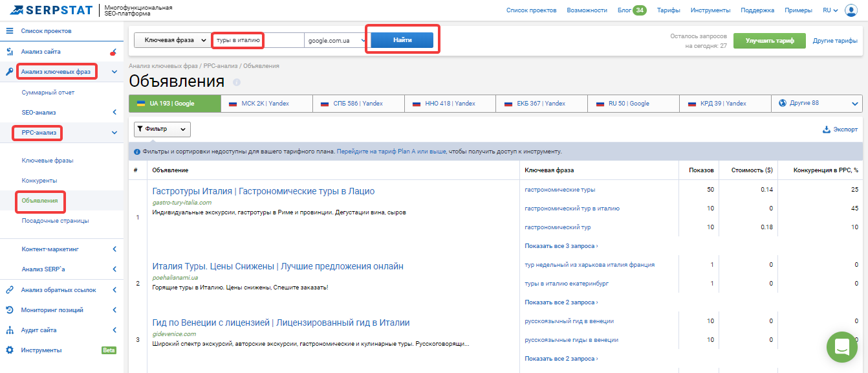The height and width of the screenshot is (373, 868).
Task: Open Ключевые фразы in sidebar
Action: 47,160
